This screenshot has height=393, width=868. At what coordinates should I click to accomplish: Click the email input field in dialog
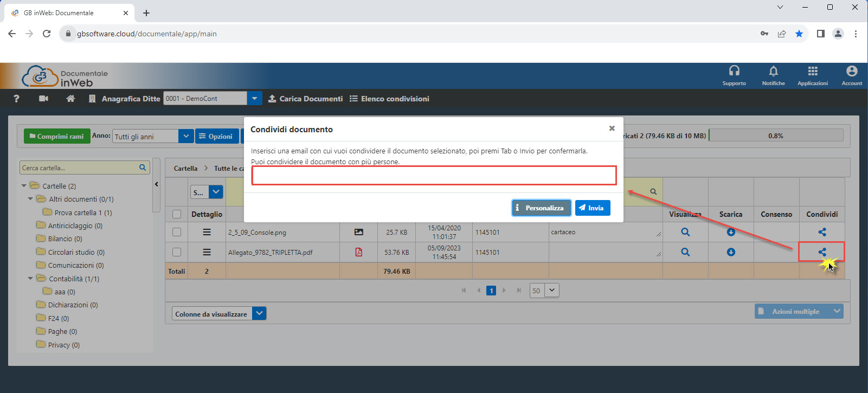434,176
